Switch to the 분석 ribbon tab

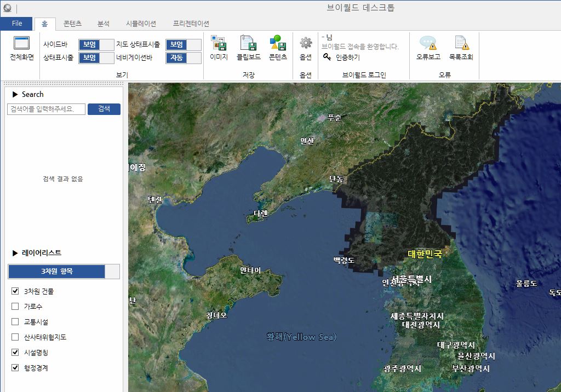point(104,24)
